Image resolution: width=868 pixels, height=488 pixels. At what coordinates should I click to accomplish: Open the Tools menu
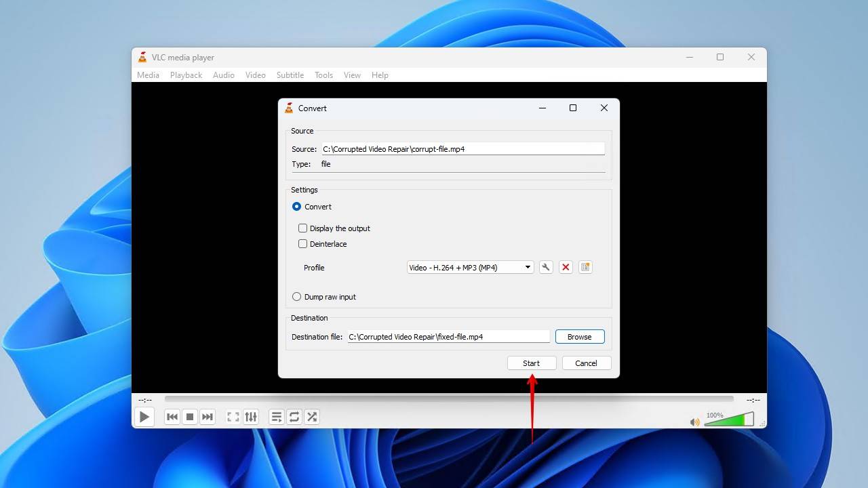pos(323,75)
